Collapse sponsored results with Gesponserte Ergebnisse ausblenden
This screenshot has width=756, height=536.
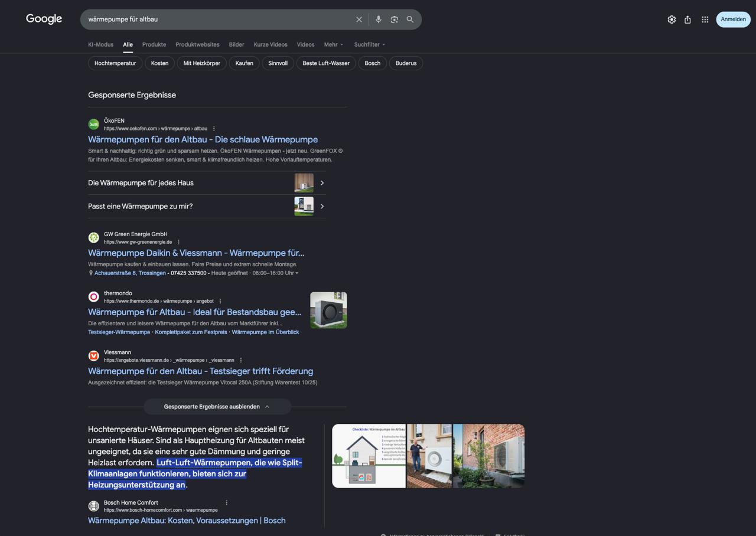pos(217,407)
